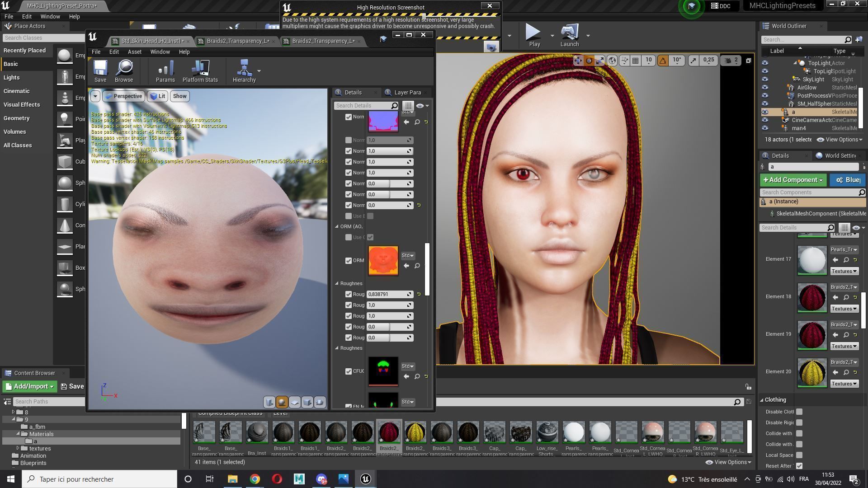Screen dimensions: 868x488
Task: Open the Asset menu
Action: click(x=134, y=52)
